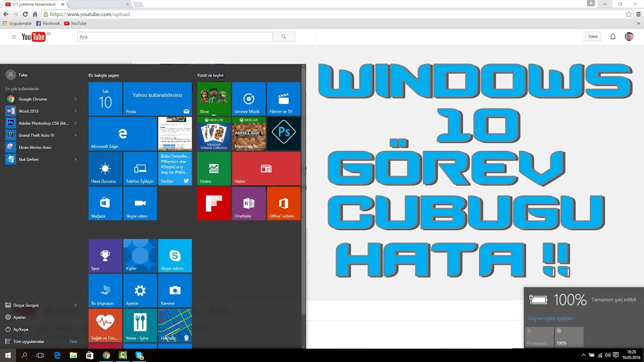The height and width of the screenshot is (362, 644).
Task: Click the YouTube search magnifier button
Action: pyautogui.click(x=284, y=37)
